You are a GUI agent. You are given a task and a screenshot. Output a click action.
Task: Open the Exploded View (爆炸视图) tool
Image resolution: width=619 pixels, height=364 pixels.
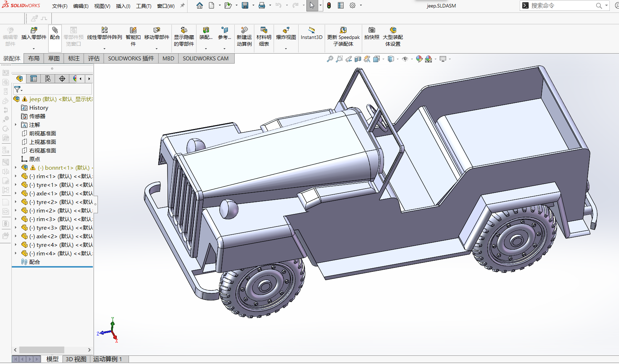[x=286, y=31]
